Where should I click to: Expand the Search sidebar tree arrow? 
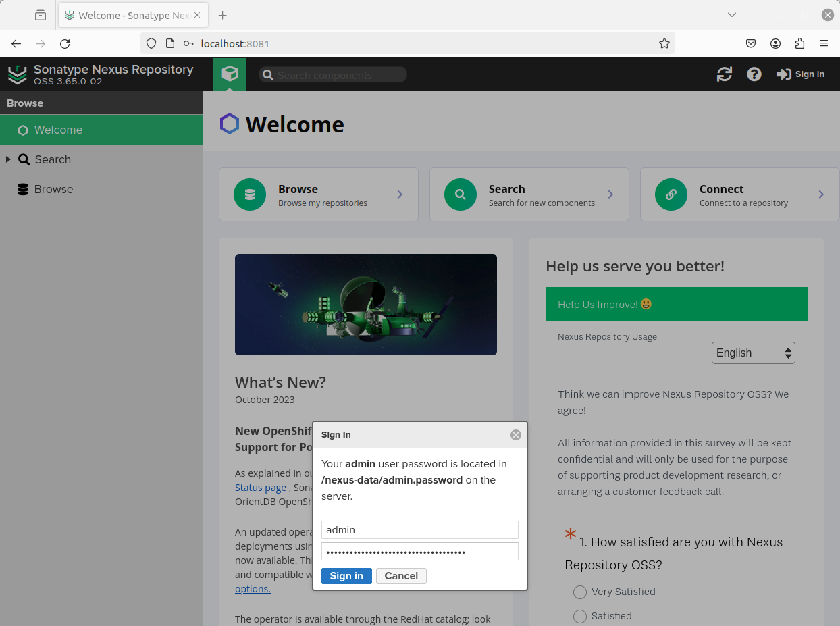coord(8,159)
